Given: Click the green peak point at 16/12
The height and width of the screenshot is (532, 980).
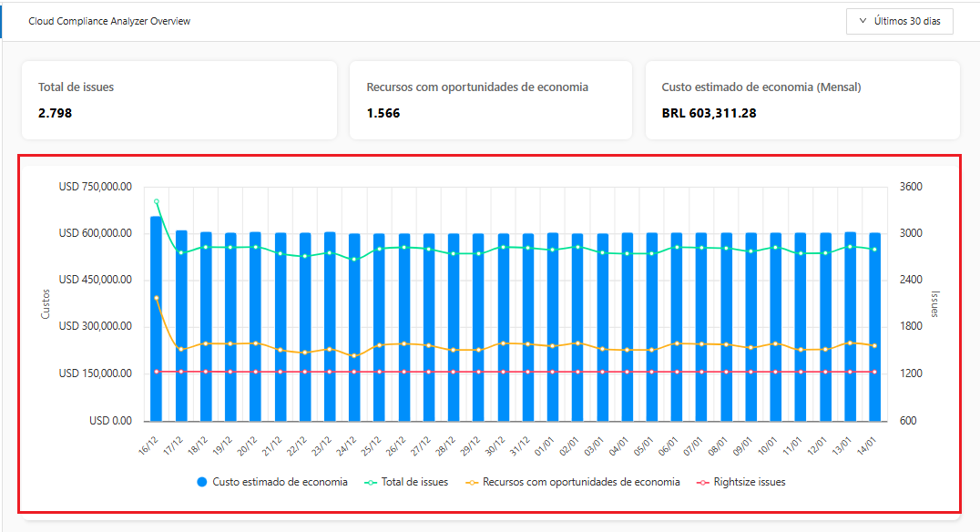Looking at the screenshot, I should (x=157, y=201).
